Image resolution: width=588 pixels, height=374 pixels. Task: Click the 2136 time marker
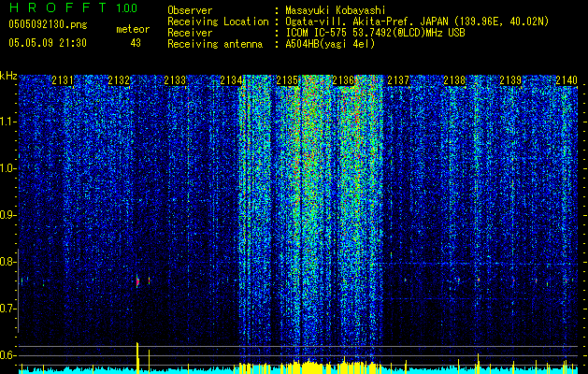[343, 80]
